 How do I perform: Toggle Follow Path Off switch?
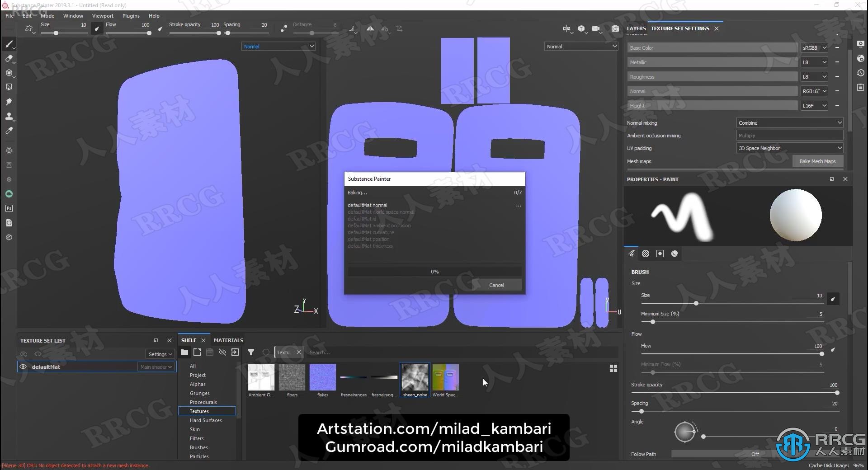pyautogui.click(x=755, y=454)
